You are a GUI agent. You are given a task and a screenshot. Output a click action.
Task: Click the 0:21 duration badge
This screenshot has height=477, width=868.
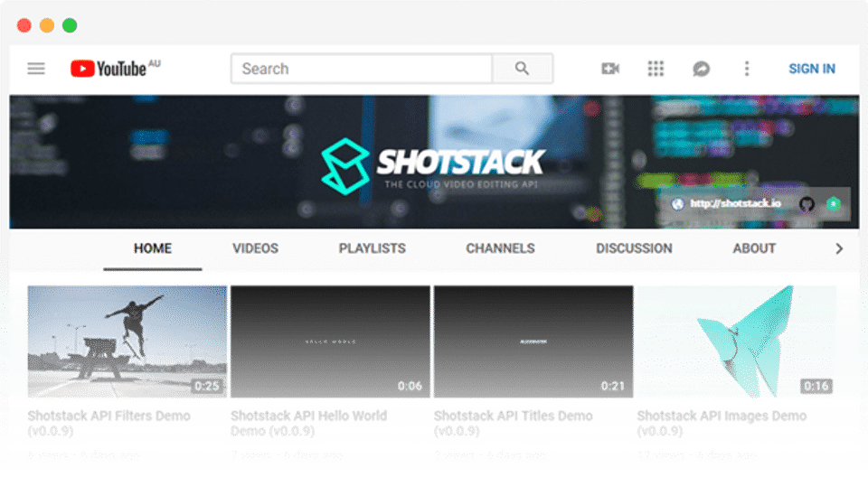[613, 387]
